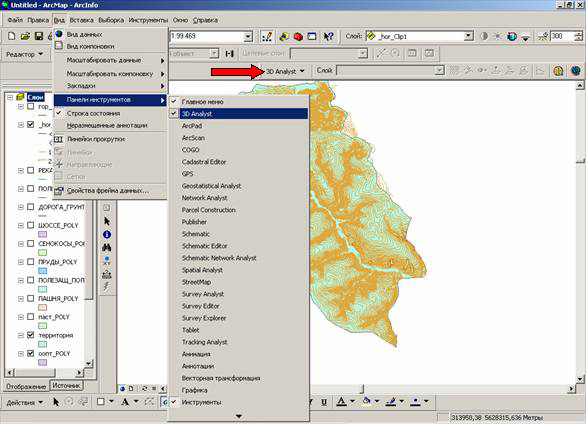Click the fill color bucket swatch
Image resolution: width=586 pixels, height=424 pixels.
pos(367,402)
